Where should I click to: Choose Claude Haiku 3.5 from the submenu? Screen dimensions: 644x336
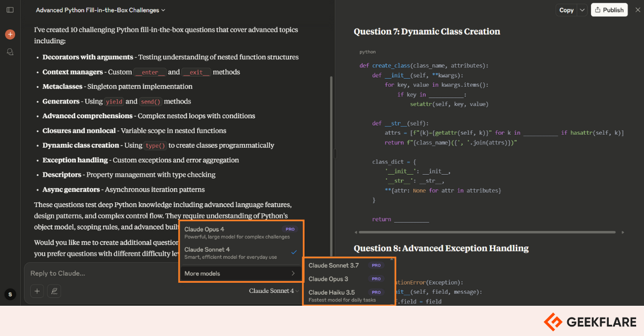coord(347,295)
